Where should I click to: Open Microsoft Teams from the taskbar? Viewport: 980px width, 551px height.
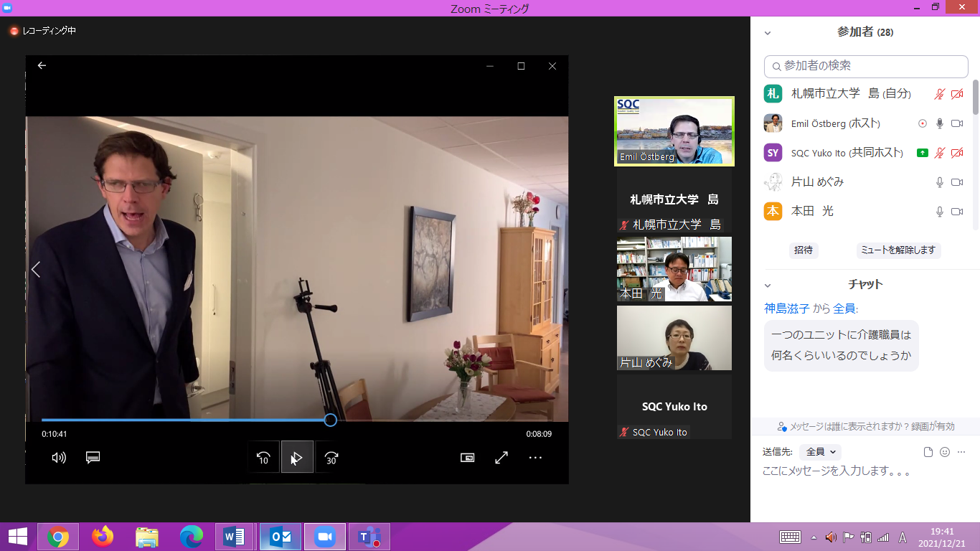pyautogui.click(x=369, y=537)
